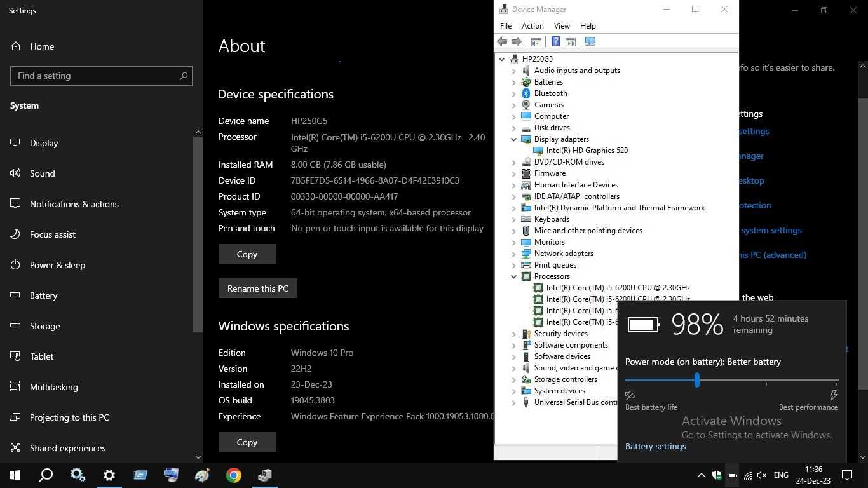
Task: Expand the Monitors category
Action: [513, 242]
